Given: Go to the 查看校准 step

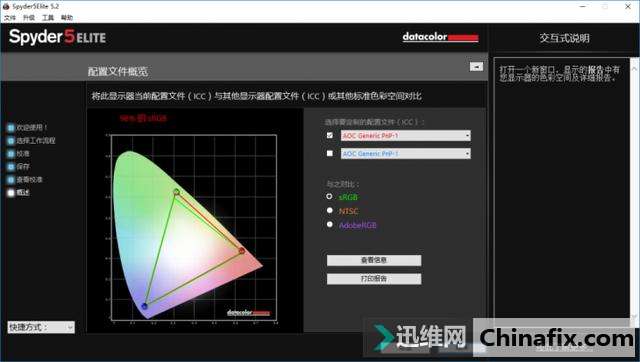Looking at the screenshot, I should [25, 180].
